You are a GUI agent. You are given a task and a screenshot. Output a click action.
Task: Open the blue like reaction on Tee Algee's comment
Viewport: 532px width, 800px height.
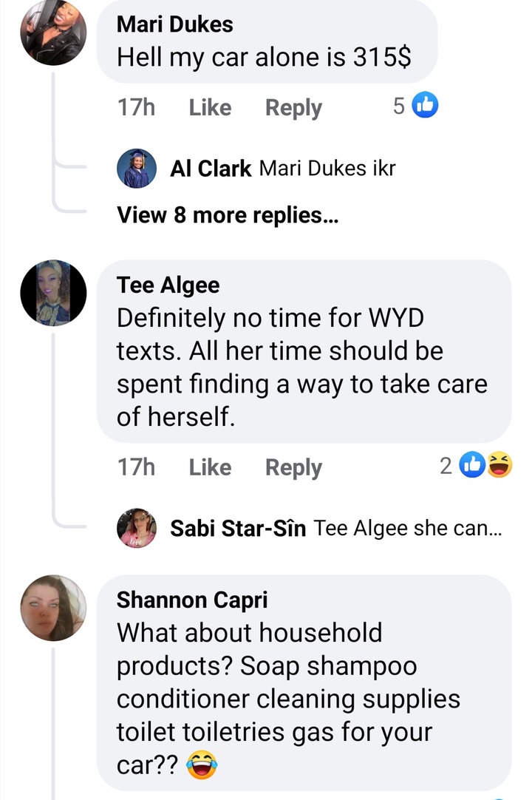(x=472, y=465)
